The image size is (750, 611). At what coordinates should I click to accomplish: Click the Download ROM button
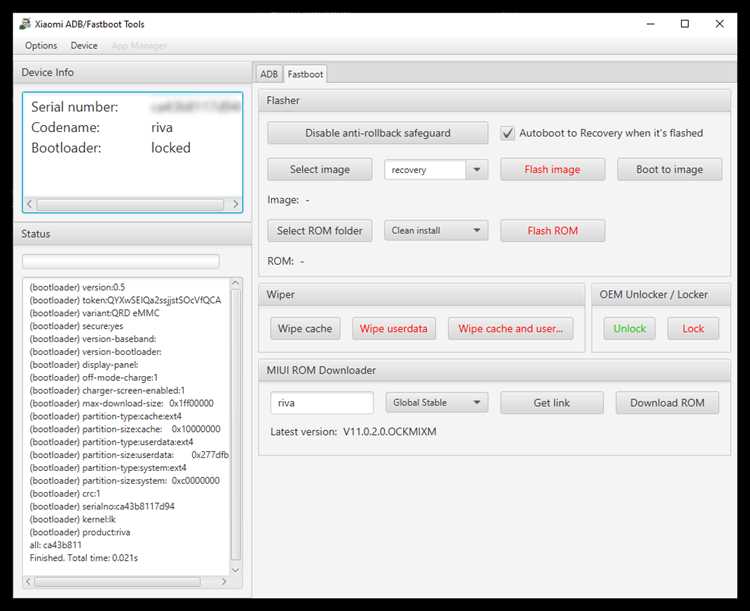point(667,403)
